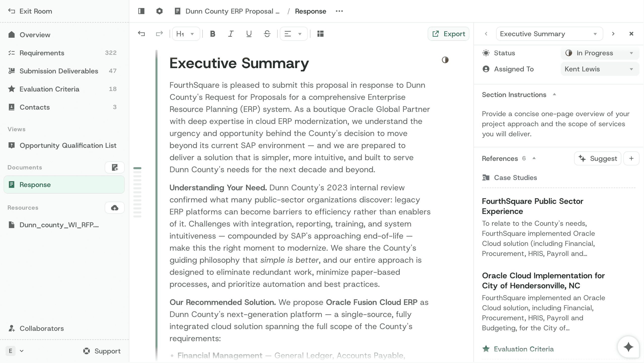Open the In Progress status dropdown
Screen dimensions: 644x363
pyautogui.click(x=600, y=53)
